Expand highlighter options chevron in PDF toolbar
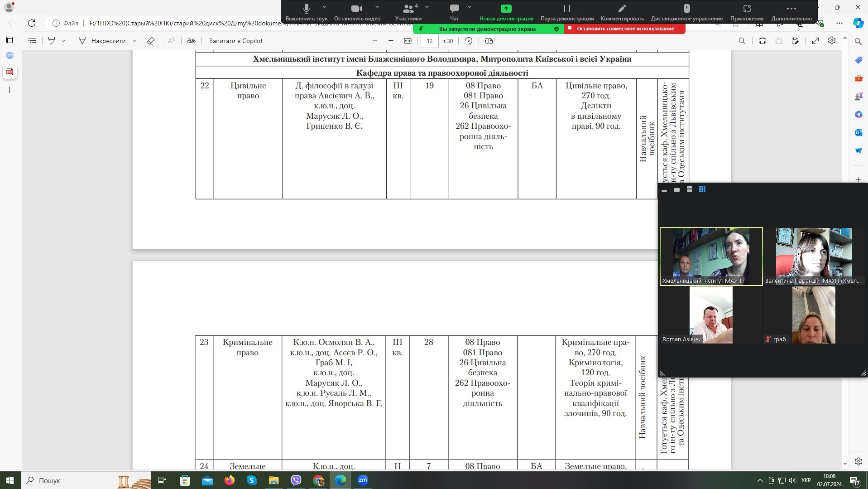Viewport: 868px width, 489px height. tap(63, 41)
